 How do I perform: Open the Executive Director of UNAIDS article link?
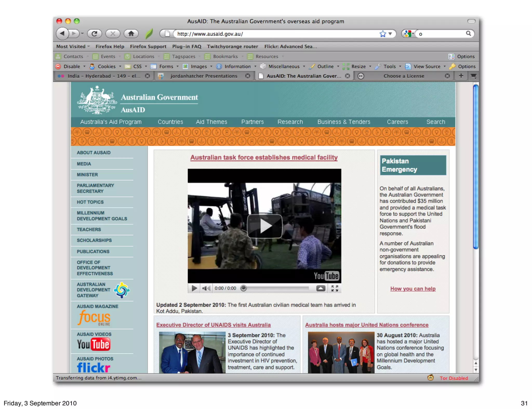tap(213, 325)
